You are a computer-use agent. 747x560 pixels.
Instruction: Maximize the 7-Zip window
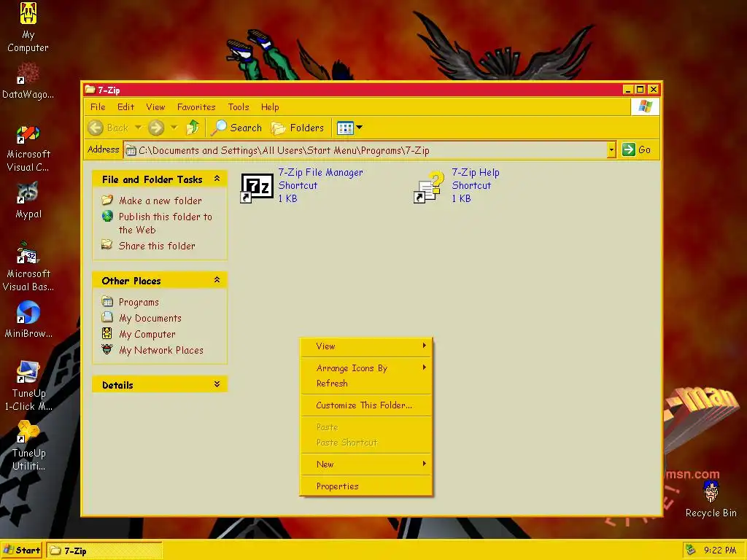click(640, 90)
